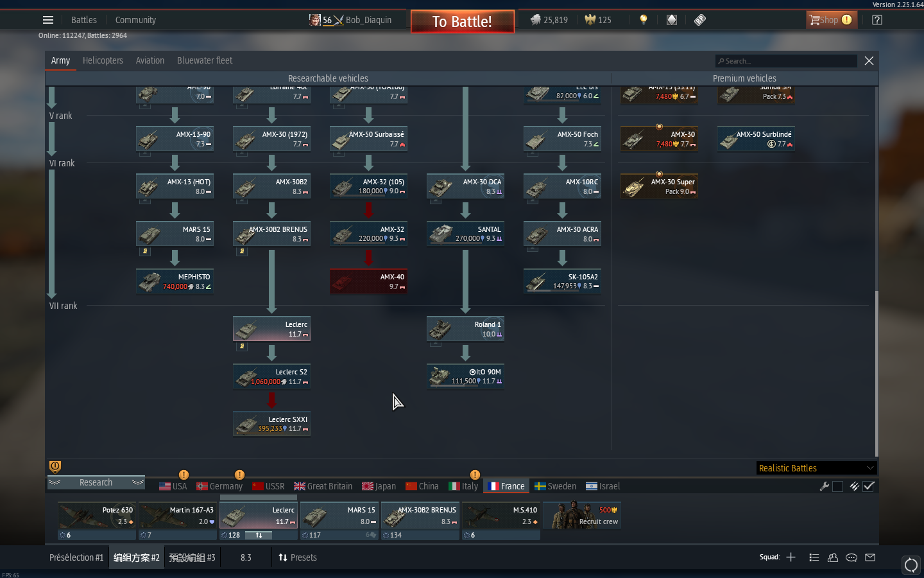Select the Sweden country tab
The width and height of the screenshot is (924, 578).
pyautogui.click(x=556, y=486)
